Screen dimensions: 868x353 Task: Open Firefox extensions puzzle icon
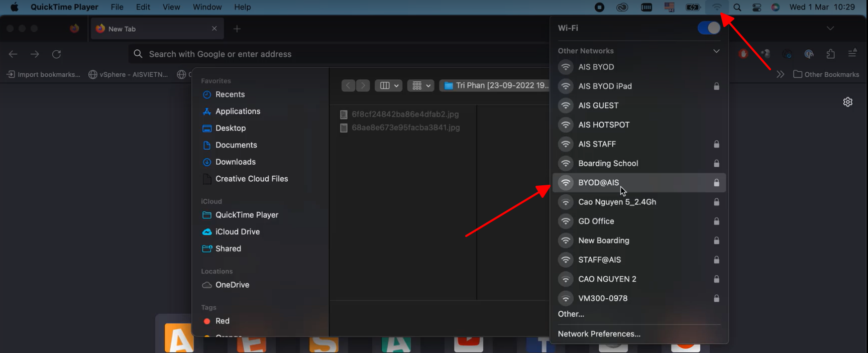pos(830,54)
